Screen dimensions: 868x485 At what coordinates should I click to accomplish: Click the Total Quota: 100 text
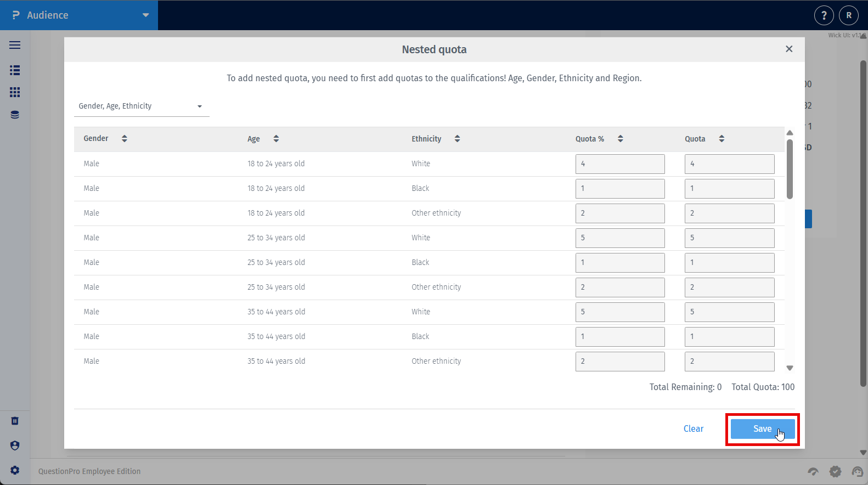click(x=763, y=387)
